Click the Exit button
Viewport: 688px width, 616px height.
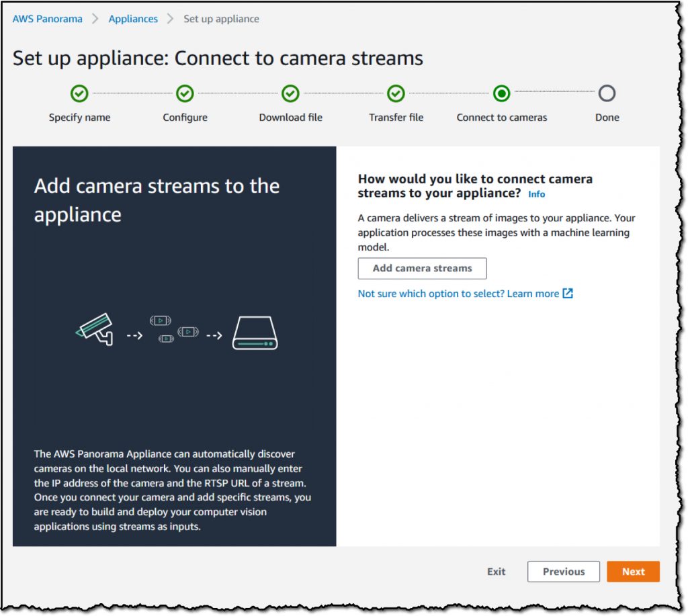[x=497, y=571]
